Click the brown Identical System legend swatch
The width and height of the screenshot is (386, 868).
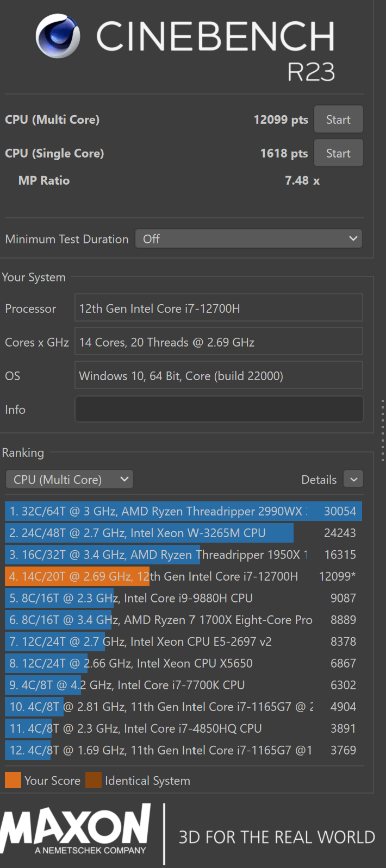click(94, 781)
